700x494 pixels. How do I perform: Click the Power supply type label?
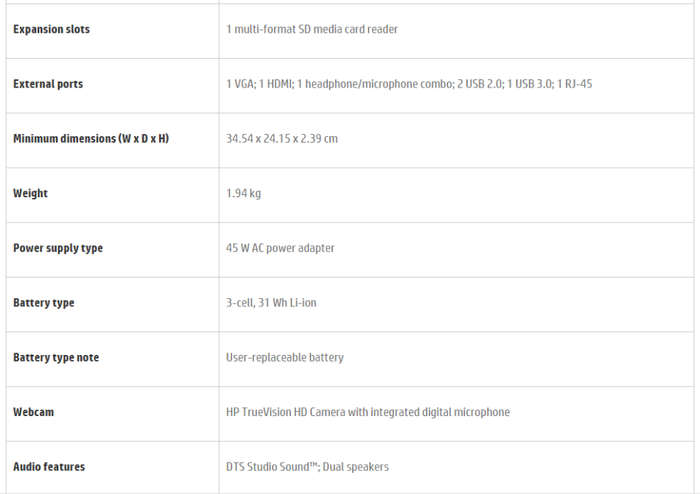[x=58, y=248]
